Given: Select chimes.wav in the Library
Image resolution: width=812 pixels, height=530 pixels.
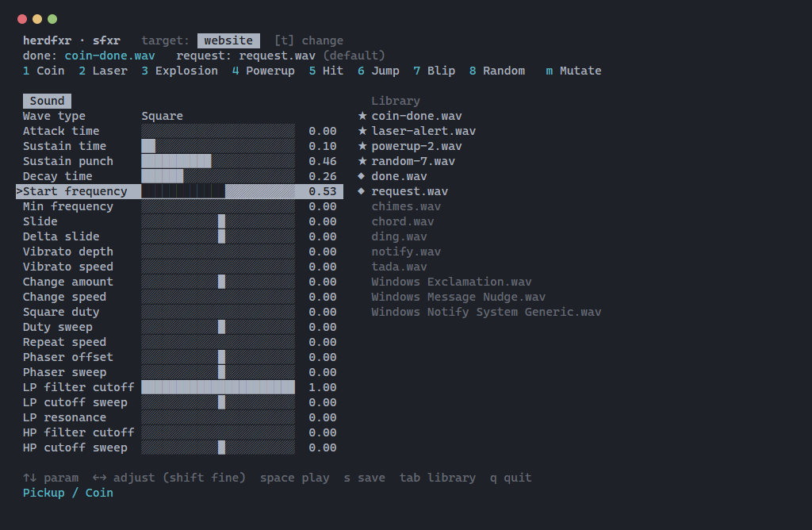Looking at the screenshot, I should pyautogui.click(x=406, y=206).
